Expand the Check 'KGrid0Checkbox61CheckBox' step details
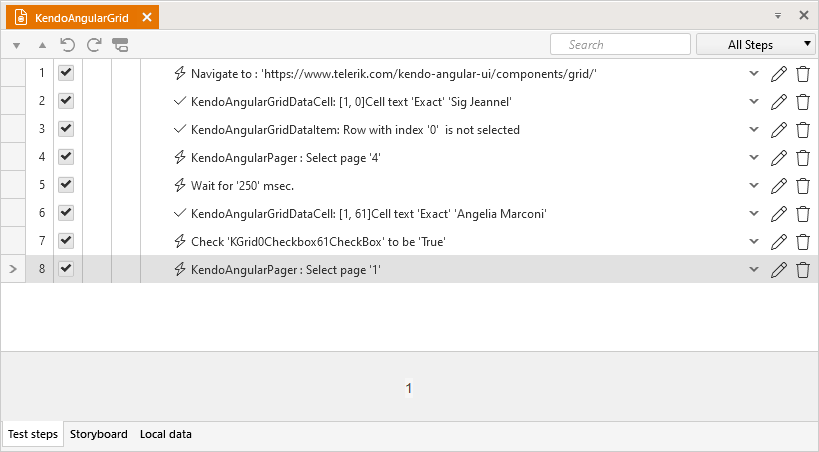This screenshot has width=819, height=452. point(754,241)
